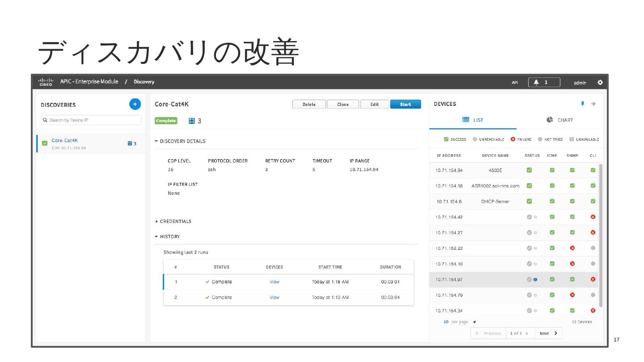Select the List tab
Screen dimensions: 644x362
473,120
